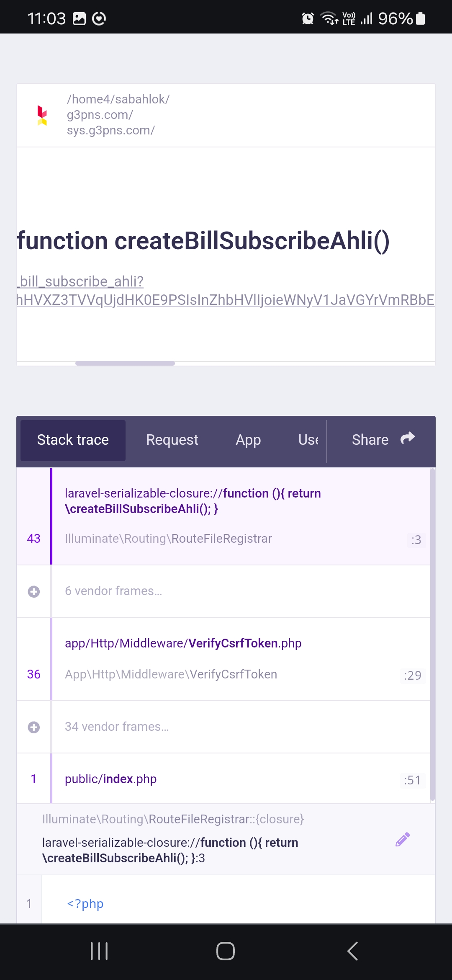Image resolution: width=452 pixels, height=980 pixels.
Task: Expand the 6 vendor frames row
Action: point(223,591)
